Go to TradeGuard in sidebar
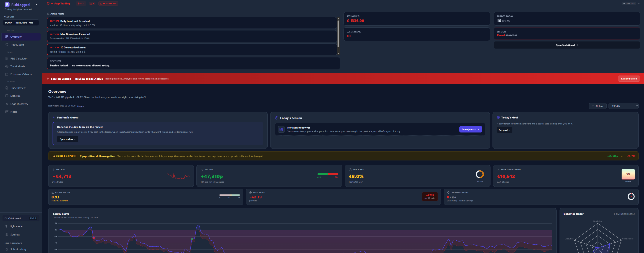Viewport: 644px width, 253px height. (21, 45)
